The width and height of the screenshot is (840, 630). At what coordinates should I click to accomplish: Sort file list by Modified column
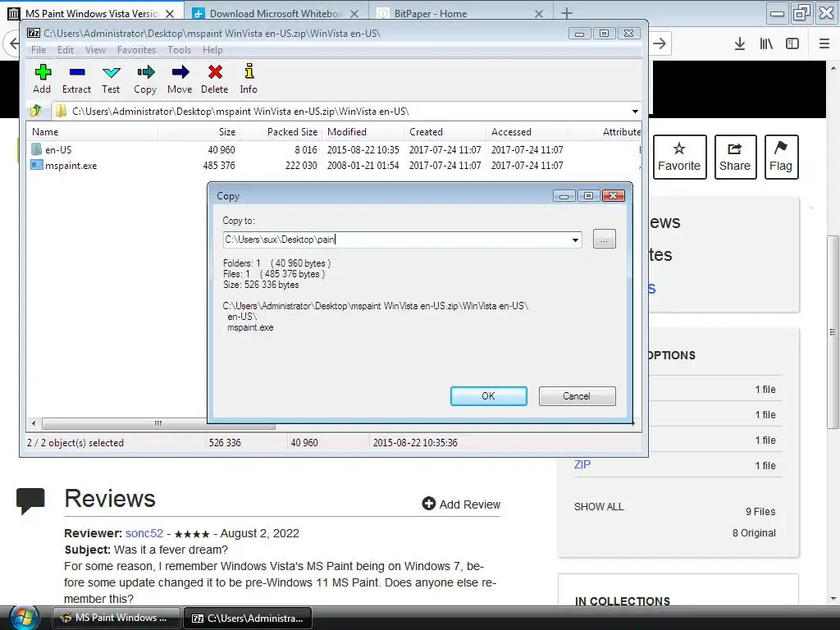pos(363,132)
